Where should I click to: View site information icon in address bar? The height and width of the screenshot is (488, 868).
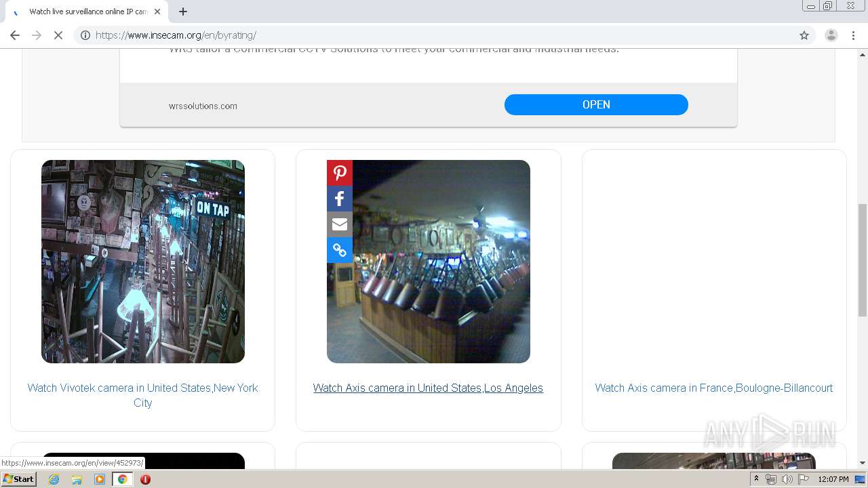[85, 35]
